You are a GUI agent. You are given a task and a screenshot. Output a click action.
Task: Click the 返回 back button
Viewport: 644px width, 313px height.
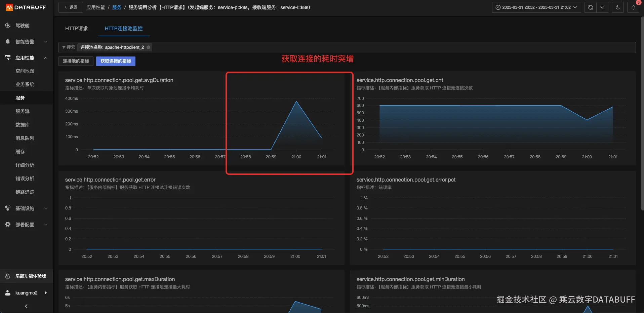(x=71, y=7)
